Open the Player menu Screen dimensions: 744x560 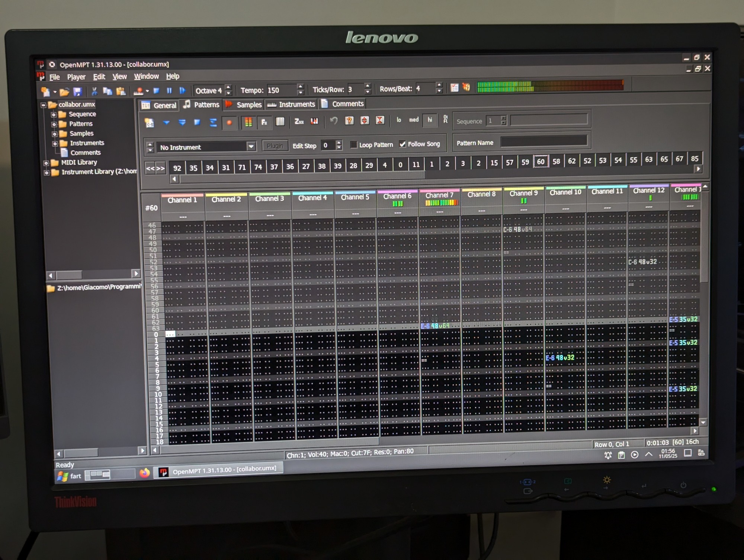[x=76, y=77]
